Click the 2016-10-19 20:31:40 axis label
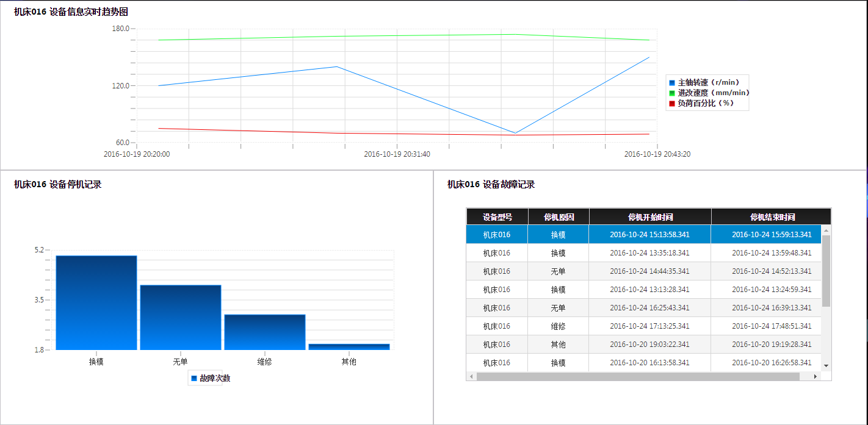Image resolution: width=868 pixels, height=425 pixels. 397,154
